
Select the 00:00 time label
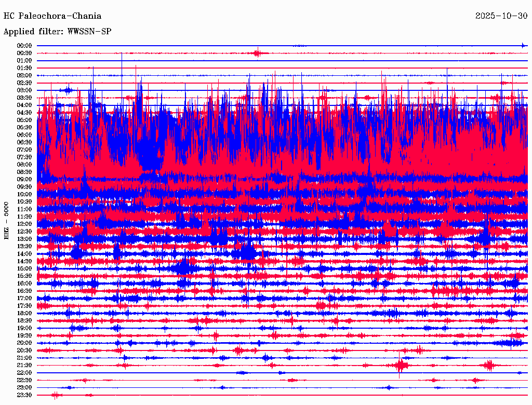pos(24,46)
